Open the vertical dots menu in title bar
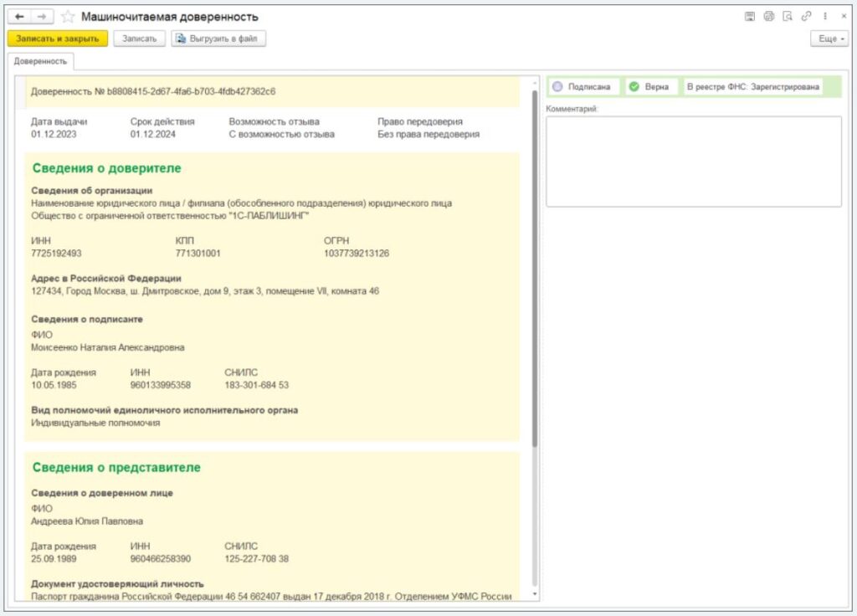Viewport: 857px width, 616px height. point(824,17)
